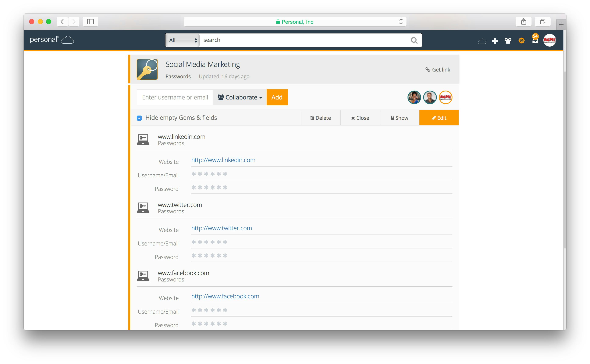Click the Enter username or email field
The width and height of the screenshot is (590, 364).
[x=175, y=97]
